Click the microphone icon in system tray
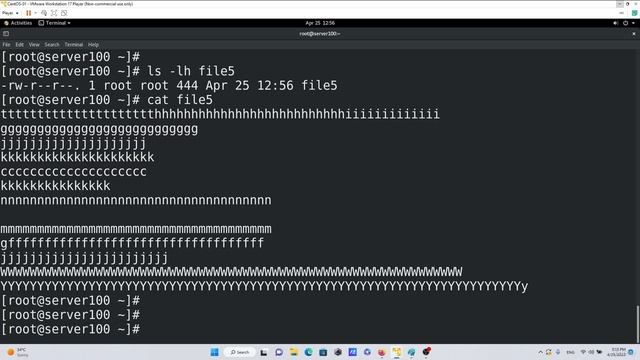This screenshot has width=640, height=360. [558, 352]
